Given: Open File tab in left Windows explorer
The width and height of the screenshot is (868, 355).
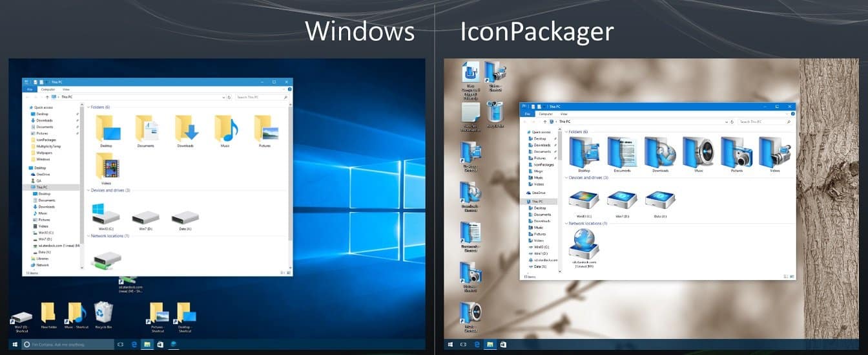Looking at the screenshot, I should [x=28, y=89].
